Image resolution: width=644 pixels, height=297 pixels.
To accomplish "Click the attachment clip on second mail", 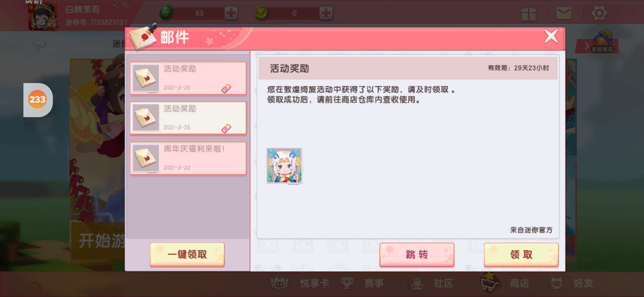I will pos(226,128).
